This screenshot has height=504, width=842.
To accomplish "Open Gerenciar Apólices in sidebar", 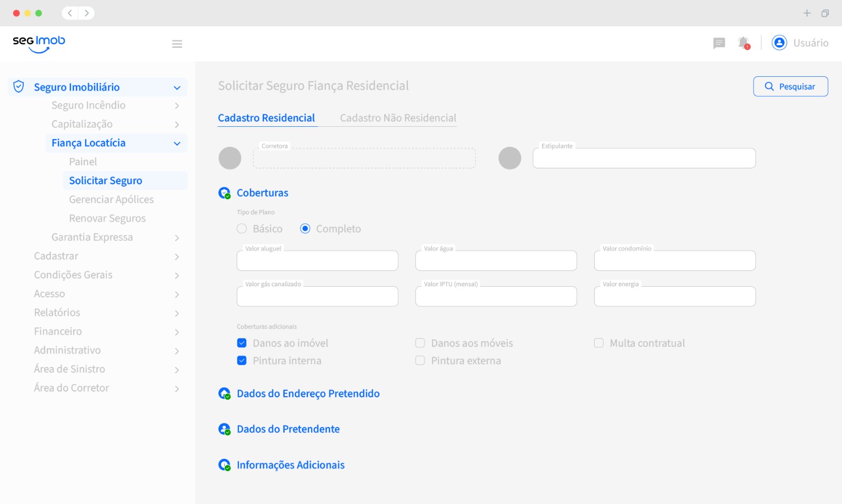I will pos(112,199).
